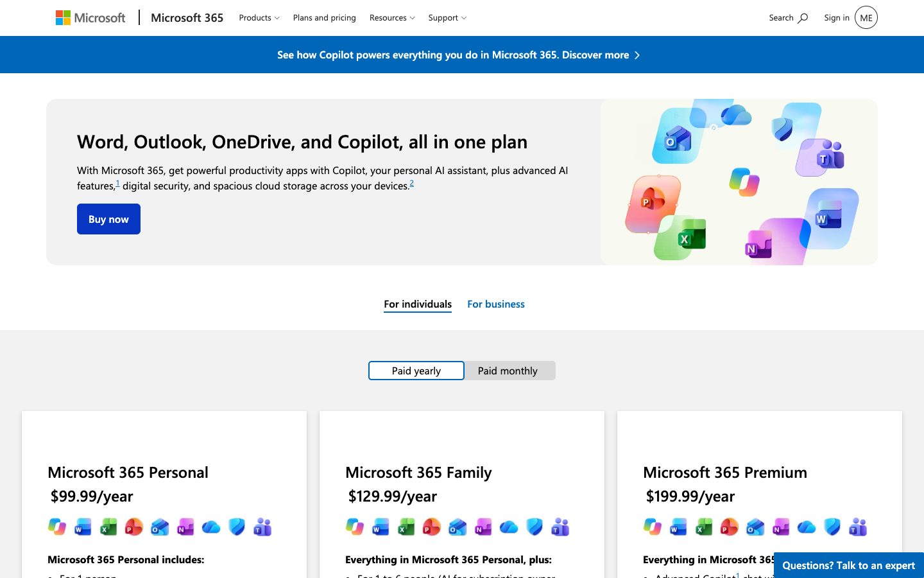Click Copilot icon in Personal plan card

click(x=57, y=527)
